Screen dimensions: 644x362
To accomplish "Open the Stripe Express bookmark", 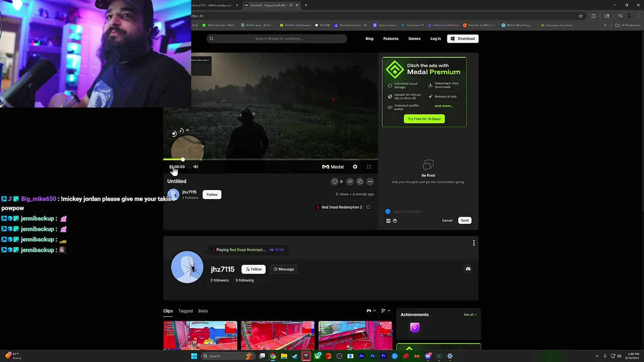I will [385, 25].
